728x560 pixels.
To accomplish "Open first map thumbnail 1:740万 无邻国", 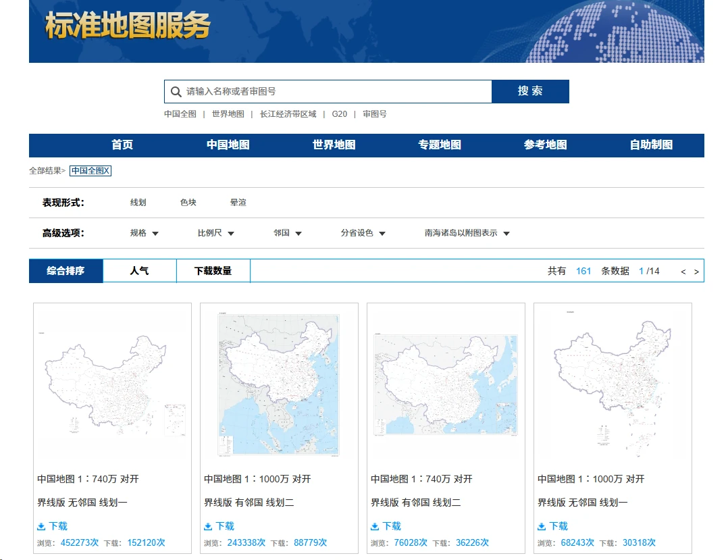I will point(112,382).
